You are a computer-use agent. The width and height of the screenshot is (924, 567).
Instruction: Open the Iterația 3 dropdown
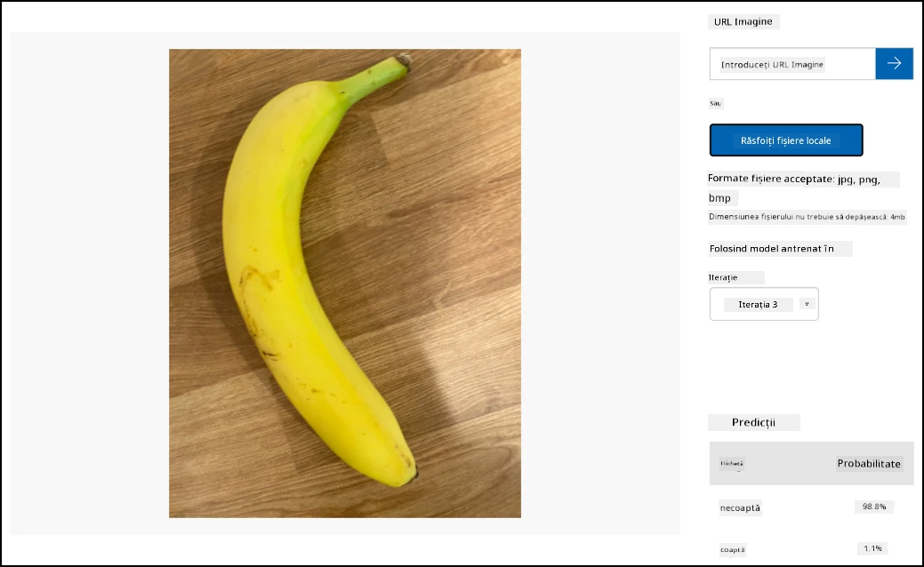coord(764,304)
